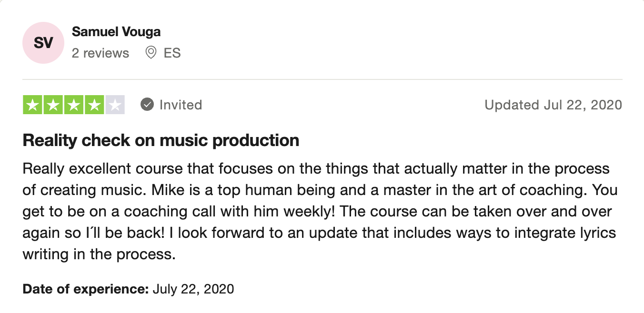Screen dimensions: 644x313
Task: Click the fifth grey empty star
Action: click(x=115, y=105)
